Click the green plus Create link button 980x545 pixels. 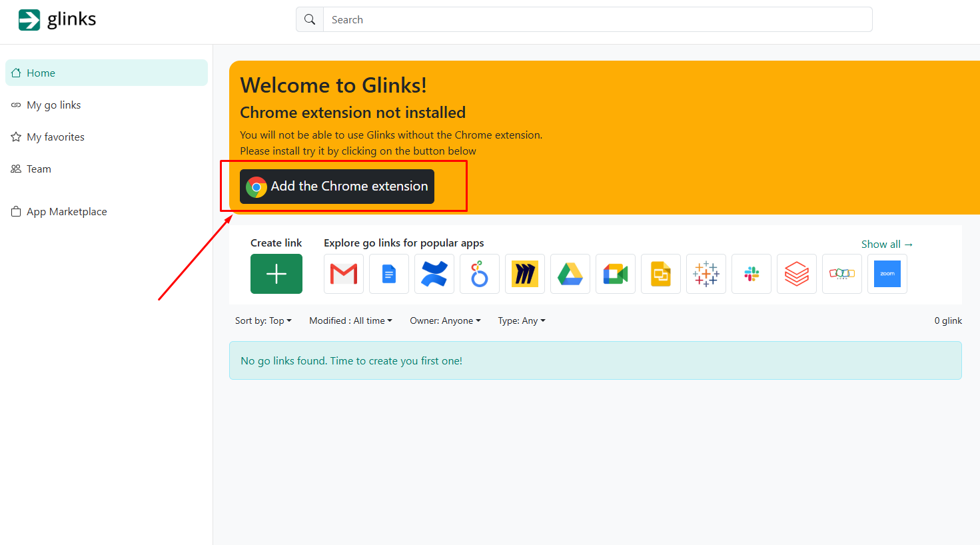coord(276,274)
